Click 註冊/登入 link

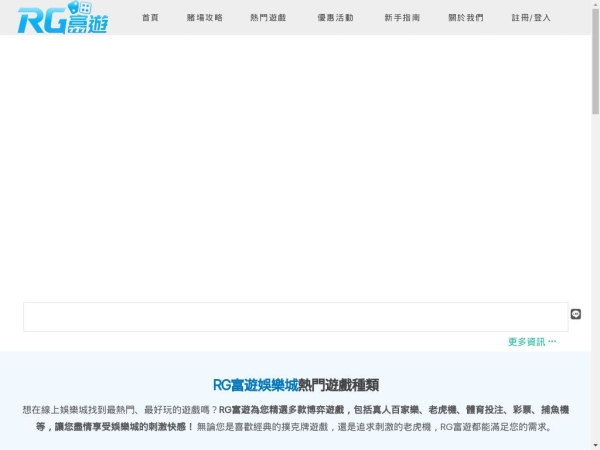(x=531, y=18)
